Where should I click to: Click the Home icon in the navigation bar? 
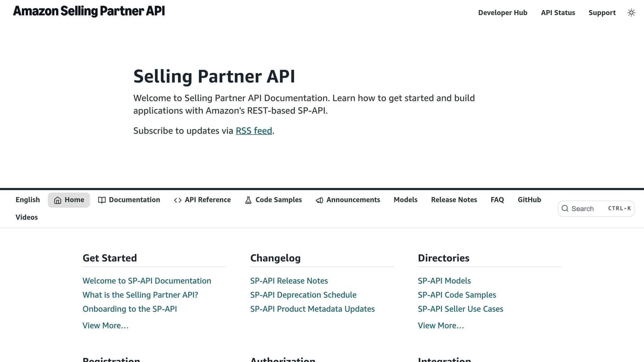click(58, 200)
